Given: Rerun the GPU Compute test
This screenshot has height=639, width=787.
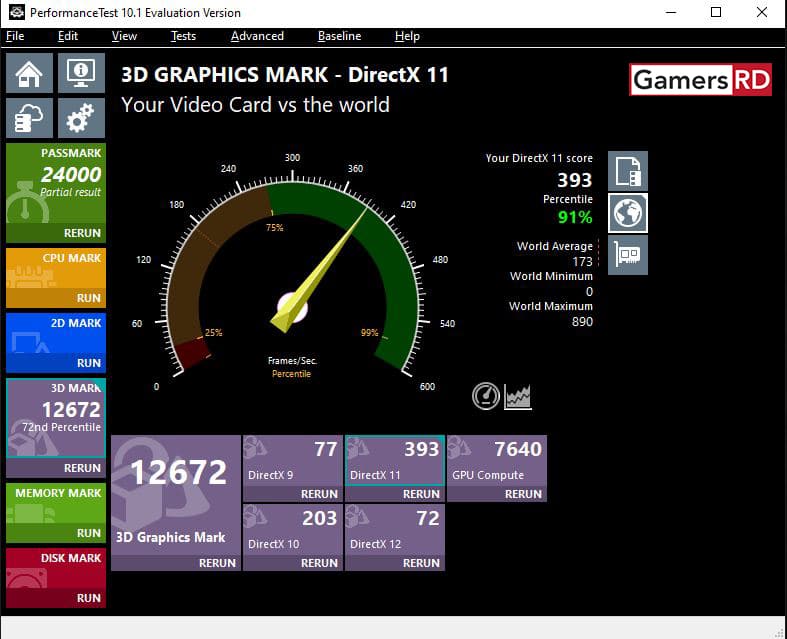Looking at the screenshot, I should [x=523, y=494].
